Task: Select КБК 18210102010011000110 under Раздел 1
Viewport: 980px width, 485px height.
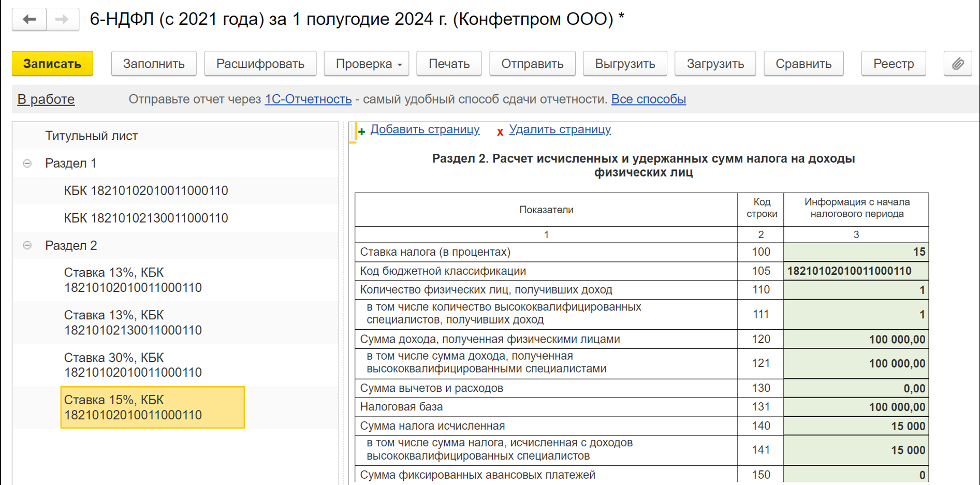Action: (146, 191)
